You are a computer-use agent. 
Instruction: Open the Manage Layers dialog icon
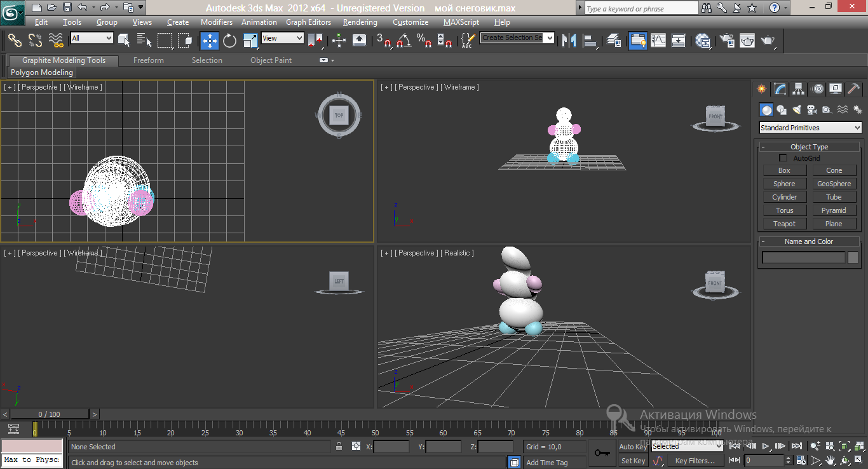[x=614, y=41]
